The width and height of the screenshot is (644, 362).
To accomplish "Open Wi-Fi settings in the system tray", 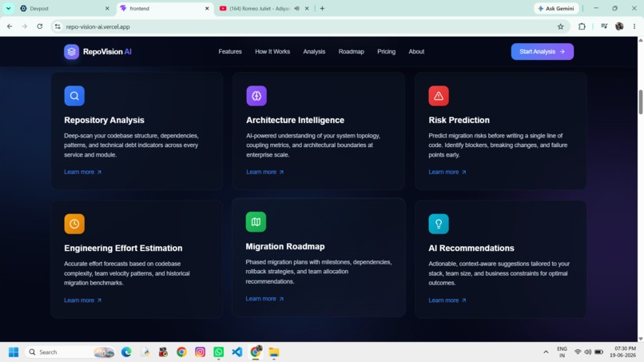I will (578, 352).
